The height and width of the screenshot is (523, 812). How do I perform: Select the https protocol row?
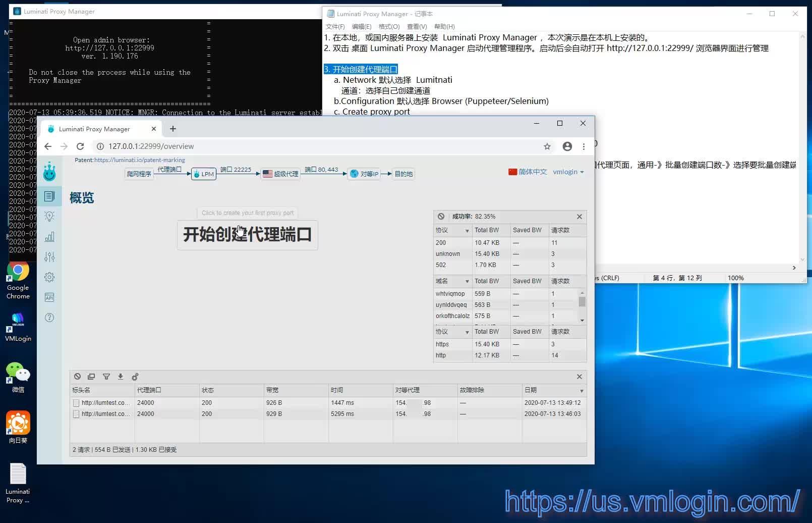coord(510,344)
